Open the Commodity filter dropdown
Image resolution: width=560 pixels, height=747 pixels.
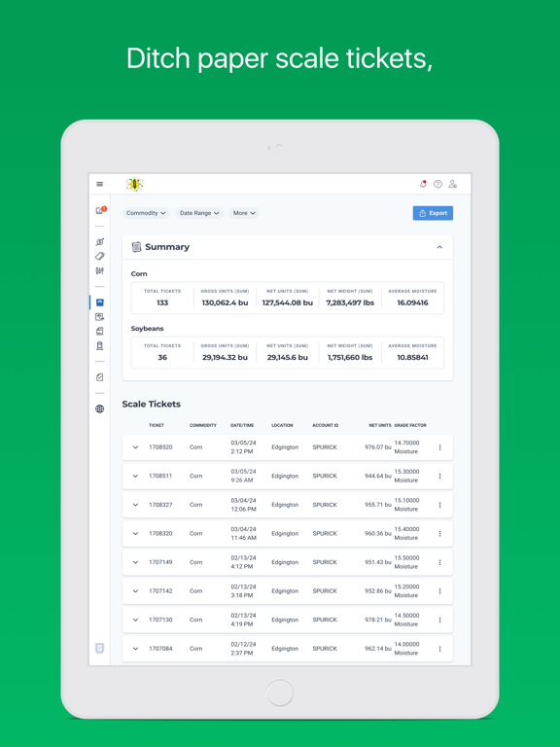pos(146,213)
